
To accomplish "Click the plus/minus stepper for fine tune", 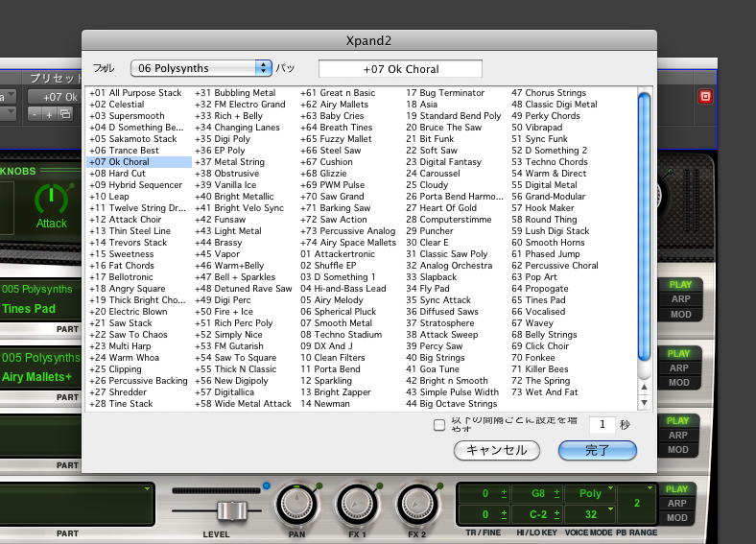I will coord(504,514).
